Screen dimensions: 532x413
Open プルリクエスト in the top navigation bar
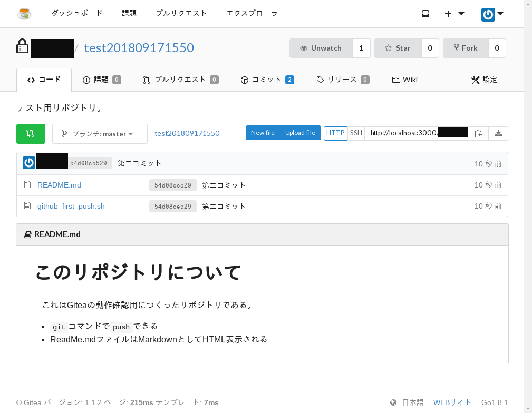tap(181, 13)
